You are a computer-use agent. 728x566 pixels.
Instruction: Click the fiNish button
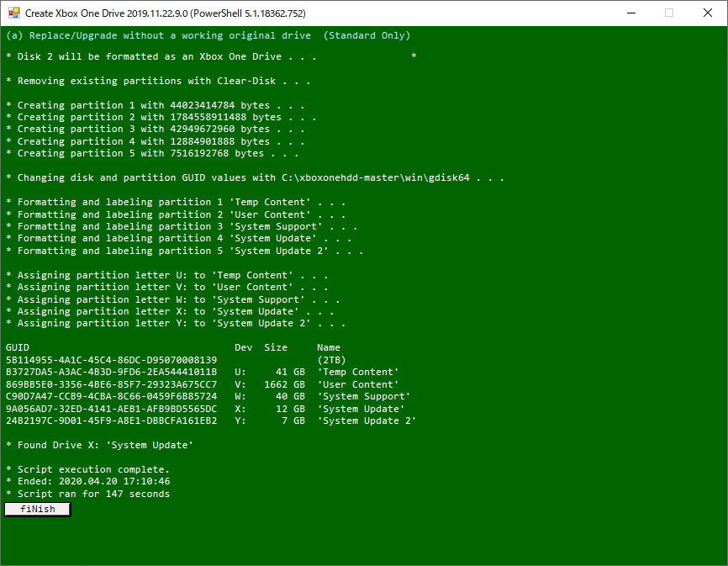(x=38, y=509)
